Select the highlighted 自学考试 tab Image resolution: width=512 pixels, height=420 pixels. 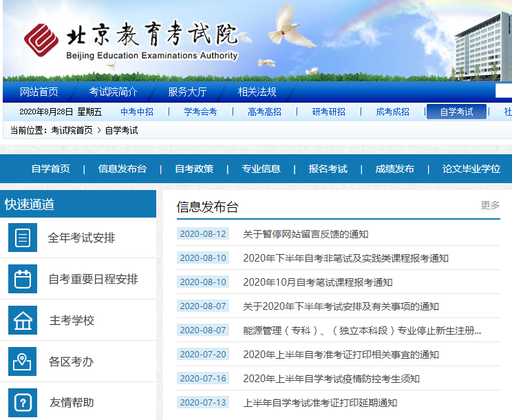click(456, 112)
